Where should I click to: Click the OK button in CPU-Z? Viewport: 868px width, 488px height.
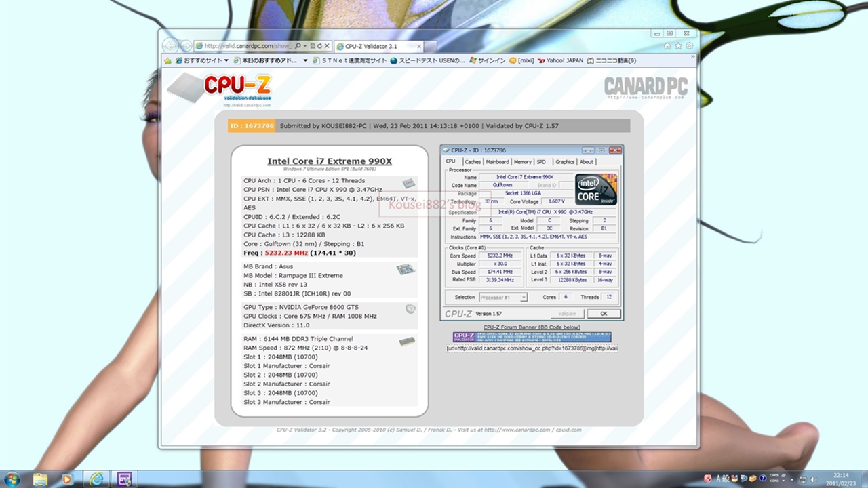pos(604,314)
